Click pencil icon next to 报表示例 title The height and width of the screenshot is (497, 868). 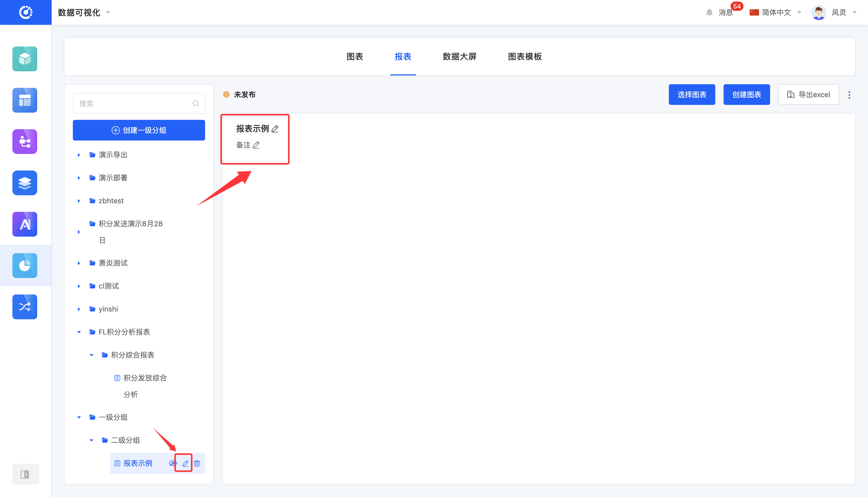point(275,129)
